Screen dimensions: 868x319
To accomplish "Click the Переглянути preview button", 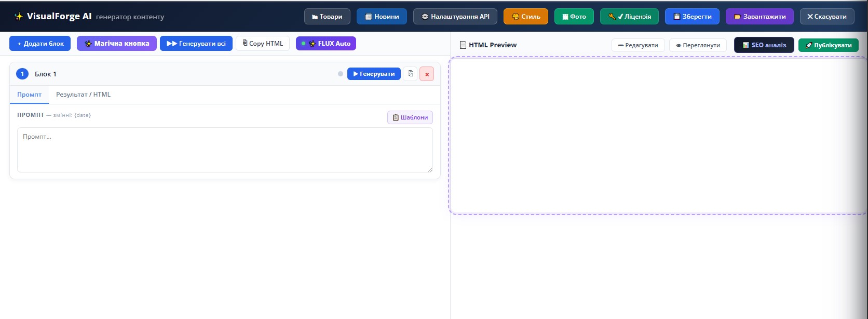I will point(698,45).
